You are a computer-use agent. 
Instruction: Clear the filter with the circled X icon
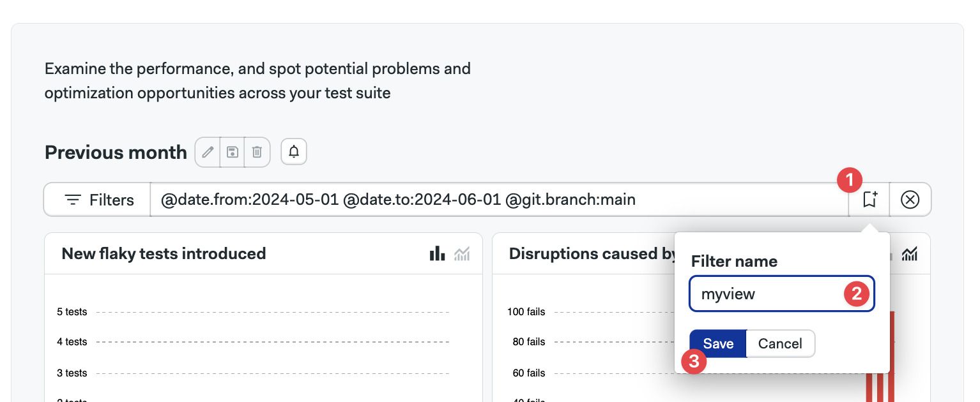tap(910, 200)
